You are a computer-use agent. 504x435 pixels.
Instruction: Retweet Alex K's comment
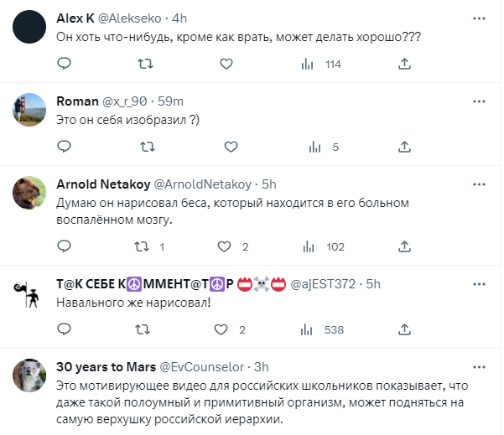tap(145, 64)
